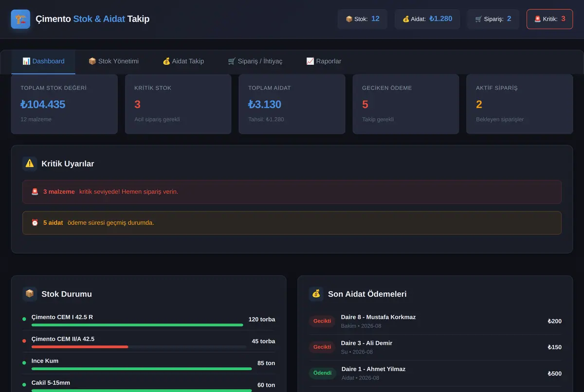Click the alarm clock icon in the aidat alert
Screen dimensions: 584x392
pyautogui.click(x=35, y=223)
